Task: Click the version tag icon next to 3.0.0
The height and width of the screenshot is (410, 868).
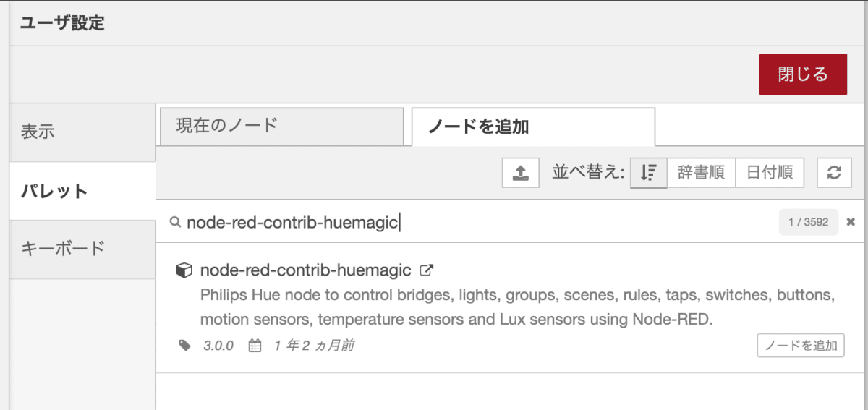Action: point(185,346)
